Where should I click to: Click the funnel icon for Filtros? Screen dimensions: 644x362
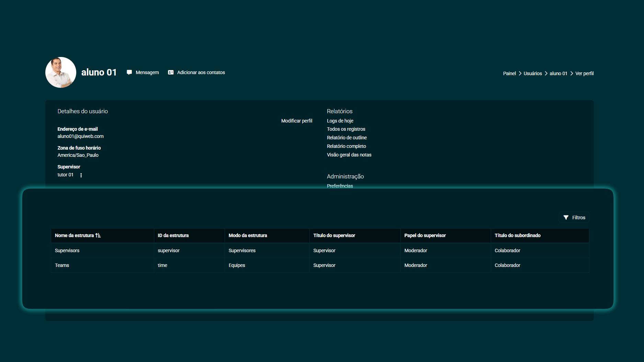(x=566, y=218)
